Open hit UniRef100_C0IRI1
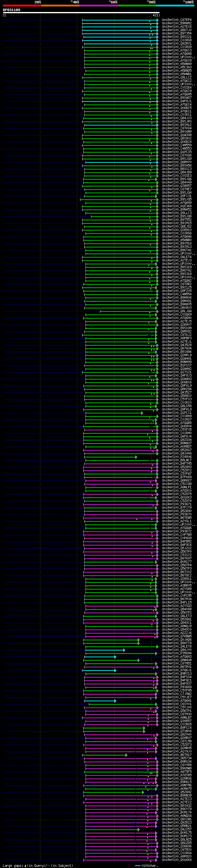Image resolution: width=197 pixels, height=868 pixels. click(x=176, y=115)
